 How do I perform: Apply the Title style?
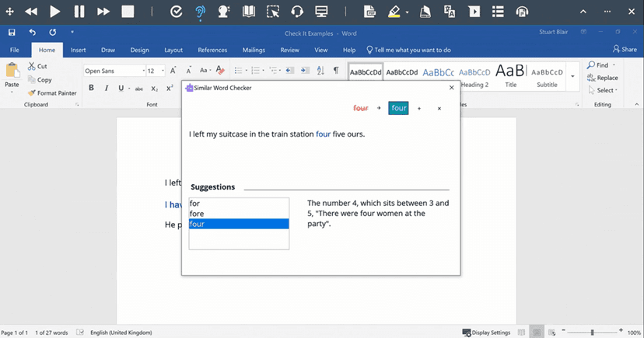point(510,75)
